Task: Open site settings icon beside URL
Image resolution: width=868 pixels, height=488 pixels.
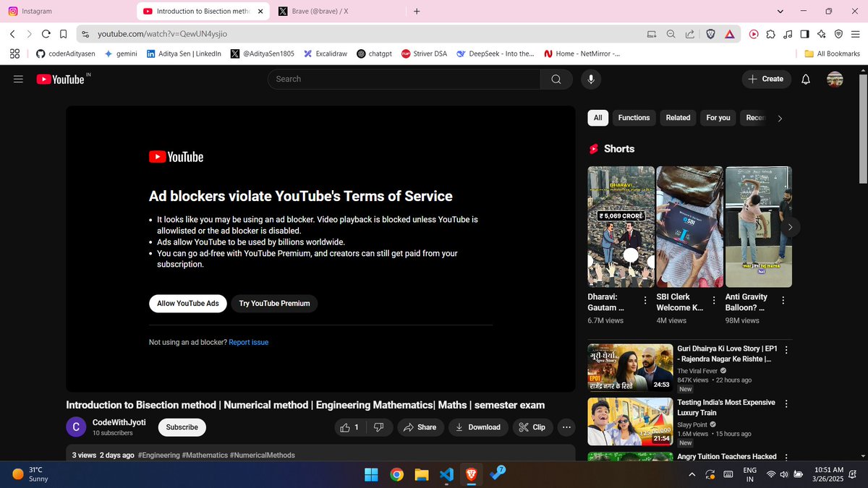Action: point(85,34)
